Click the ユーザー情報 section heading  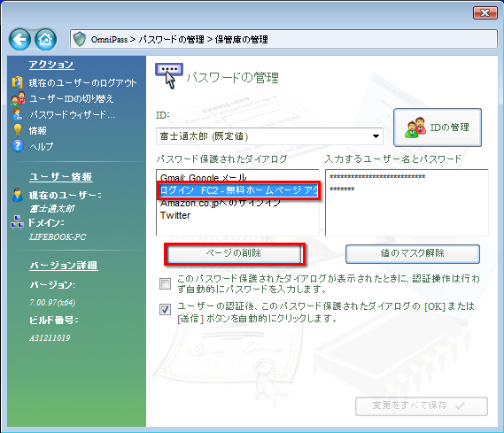[x=61, y=177]
